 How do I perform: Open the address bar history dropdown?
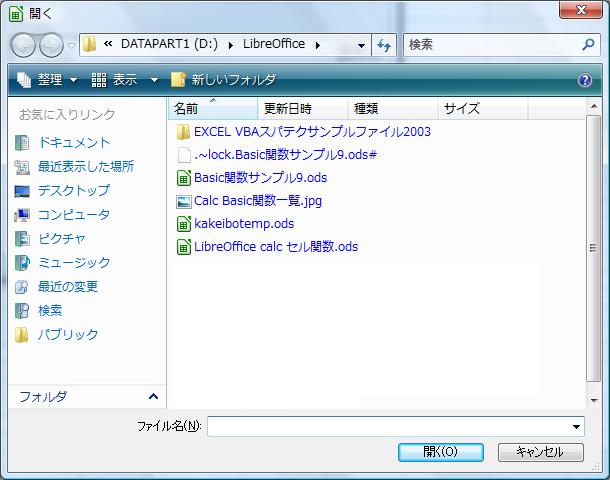(361, 46)
